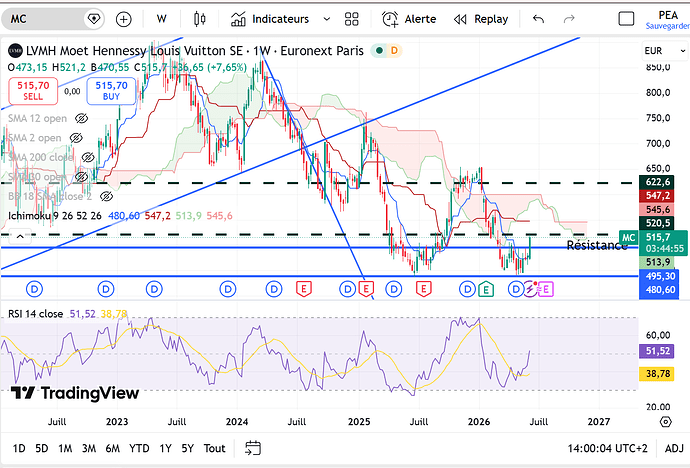Select the 1M date range
Screen dimensions: 690x468
65,448
